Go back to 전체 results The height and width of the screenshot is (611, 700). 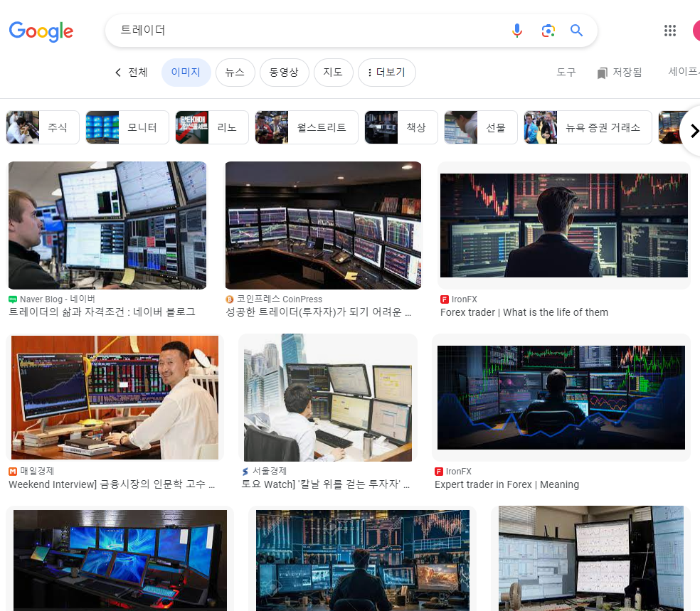coord(131,73)
